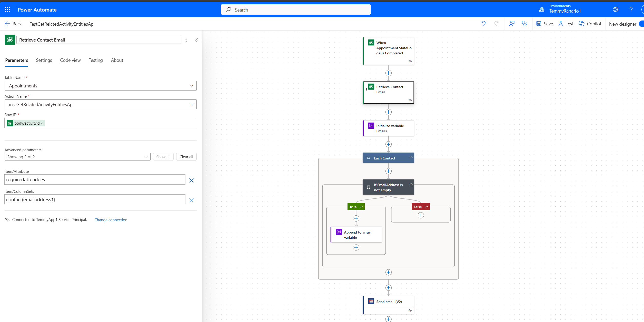Edit Item/ColumnSets contact(emailaddress1) field

click(95, 199)
